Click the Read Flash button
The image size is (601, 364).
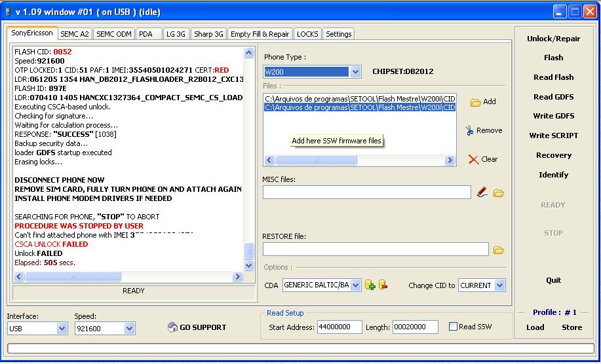[553, 77]
